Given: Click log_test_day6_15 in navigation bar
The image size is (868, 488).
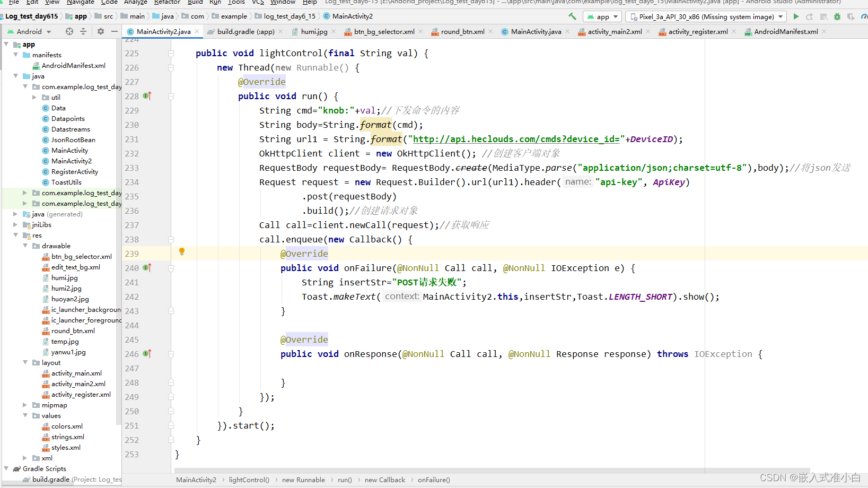Looking at the screenshot, I should point(285,16).
